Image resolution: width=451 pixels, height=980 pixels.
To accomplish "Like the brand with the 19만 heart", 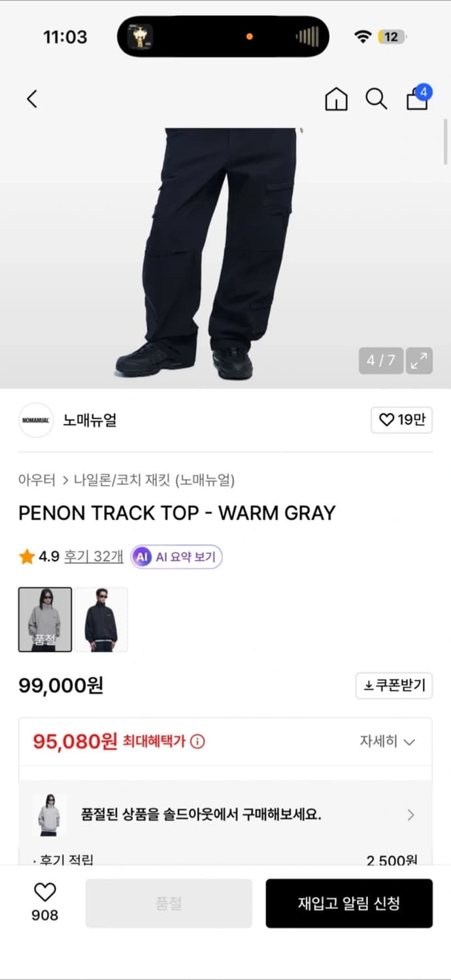I will click(401, 420).
